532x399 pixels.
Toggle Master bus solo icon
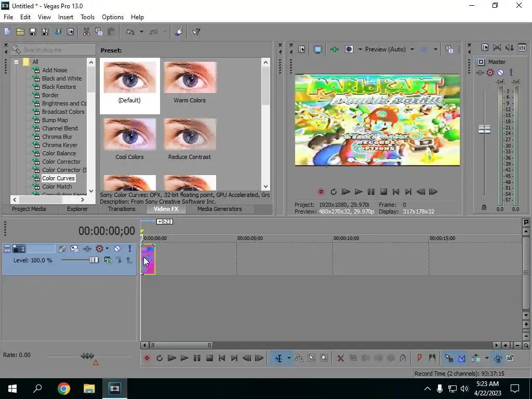[x=511, y=72]
